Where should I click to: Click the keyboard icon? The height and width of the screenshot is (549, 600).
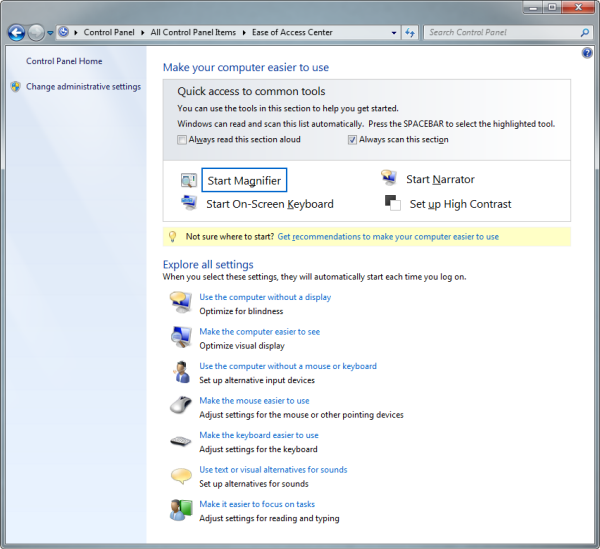(181, 441)
